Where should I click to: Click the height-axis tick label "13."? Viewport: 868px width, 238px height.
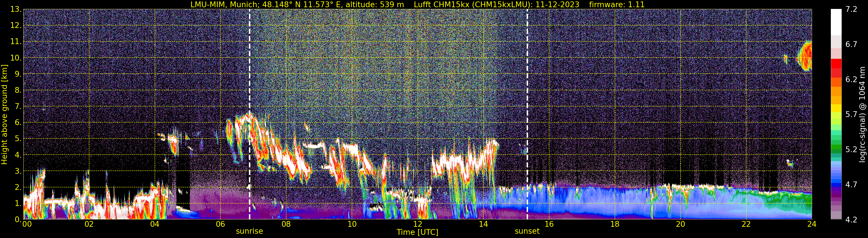(x=16, y=10)
